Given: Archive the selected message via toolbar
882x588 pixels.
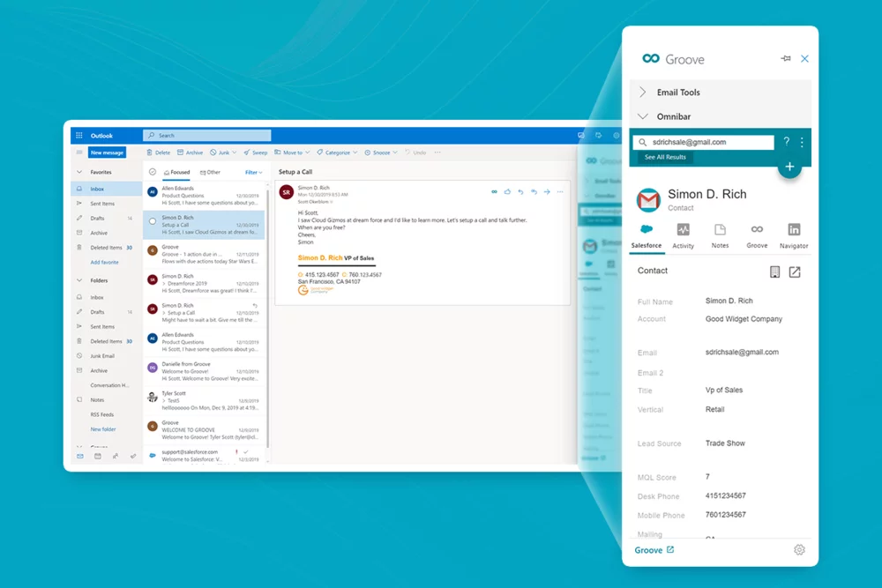Looking at the screenshot, I should (191, 153).
